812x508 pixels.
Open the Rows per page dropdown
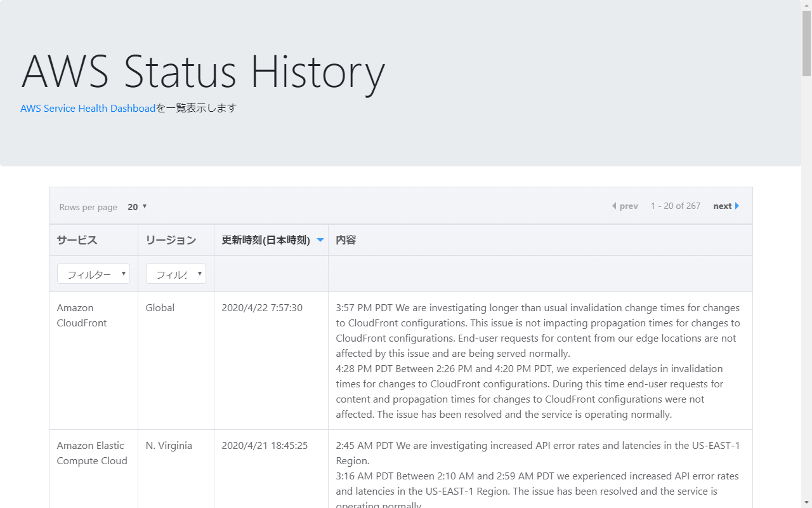point(137,207)
